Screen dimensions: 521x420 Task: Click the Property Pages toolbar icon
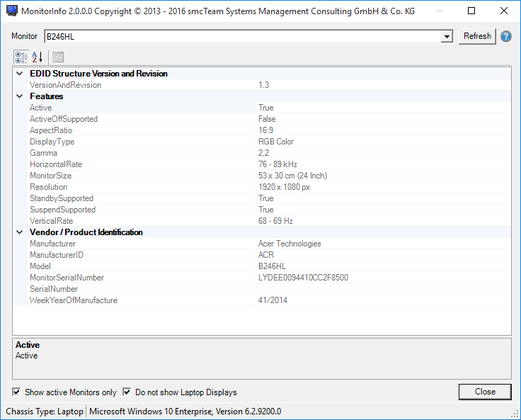pos(58,57)
